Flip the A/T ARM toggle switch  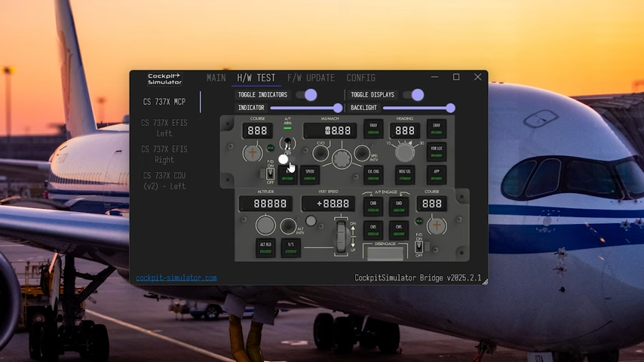tap(287, 144)
